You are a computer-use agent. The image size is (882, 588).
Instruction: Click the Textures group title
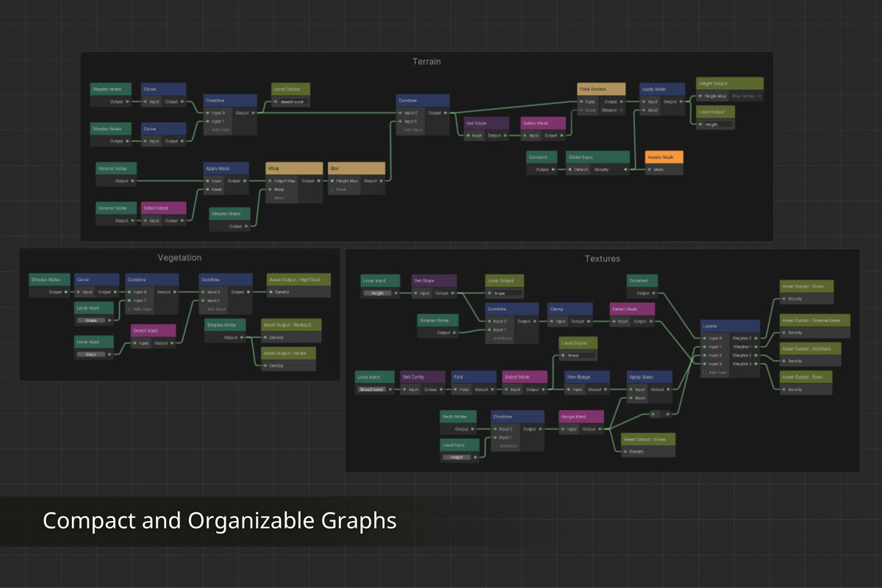[x=602, y=259]
